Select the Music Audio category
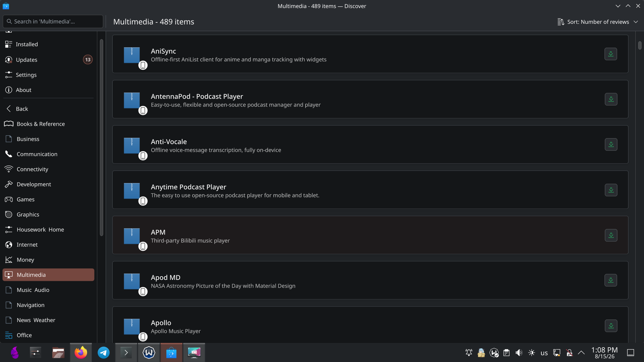 [48, 290]
